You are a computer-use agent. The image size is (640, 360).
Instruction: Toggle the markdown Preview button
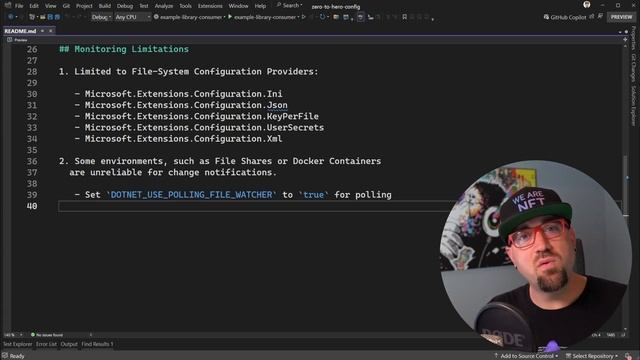coord(17,40)
